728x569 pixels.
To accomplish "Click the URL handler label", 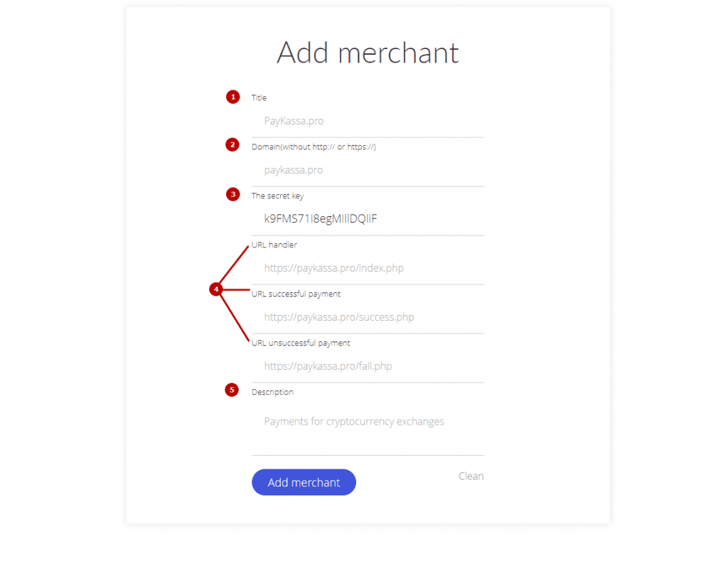I will [x=274, y=245].
